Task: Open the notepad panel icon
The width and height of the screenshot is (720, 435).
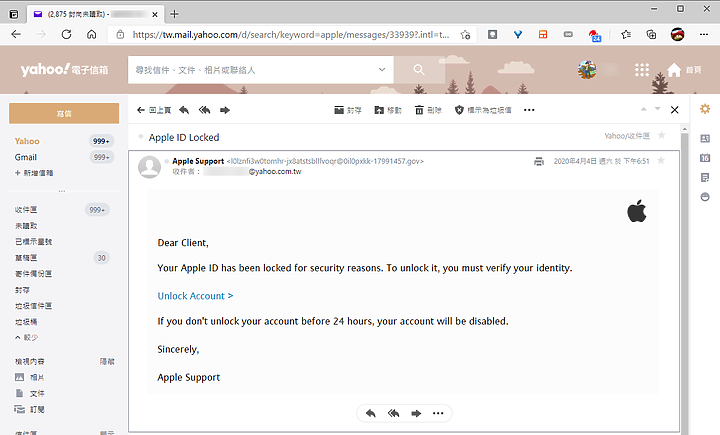Action: (x=705, y=178)
